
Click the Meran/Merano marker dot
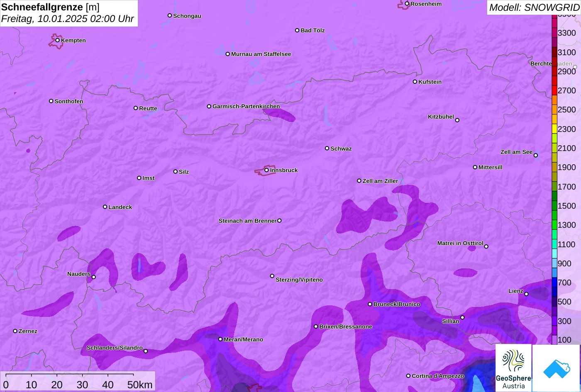220,339
